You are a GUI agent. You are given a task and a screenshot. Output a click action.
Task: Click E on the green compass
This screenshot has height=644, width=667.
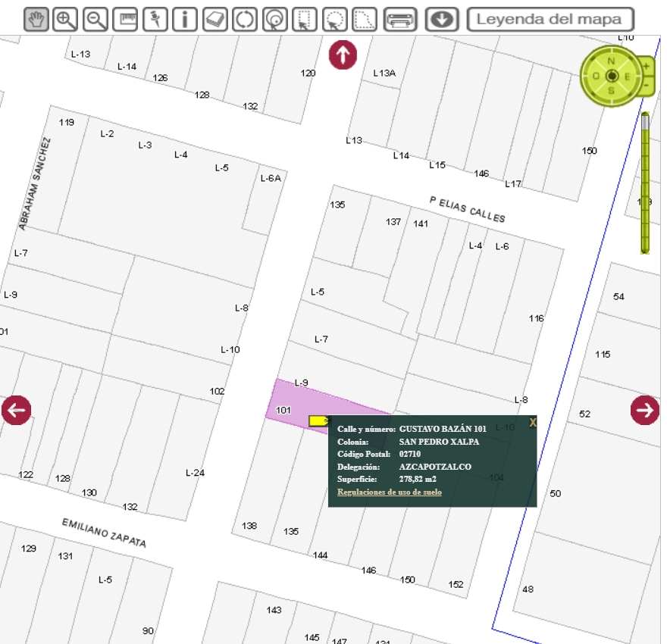pyautogui.click(x=627, y=77)
